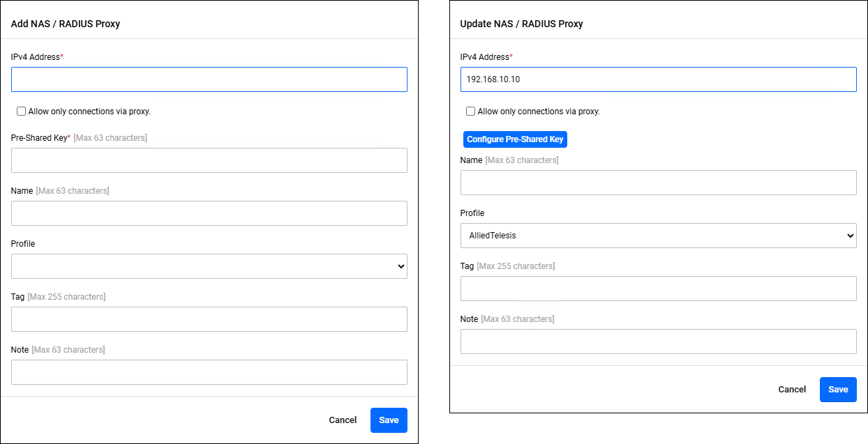
Task: Click the Pre-Shared Key input field
Action: 209,160
